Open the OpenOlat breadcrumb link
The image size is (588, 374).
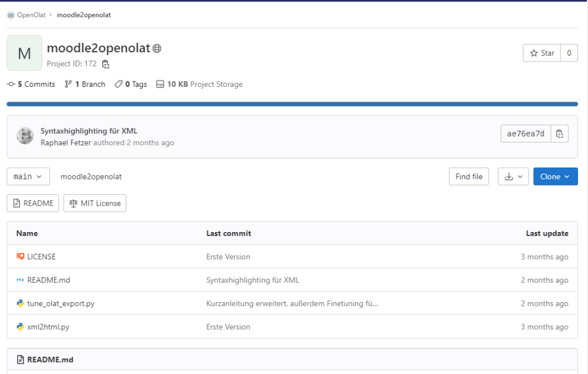[x=32, y=15]
